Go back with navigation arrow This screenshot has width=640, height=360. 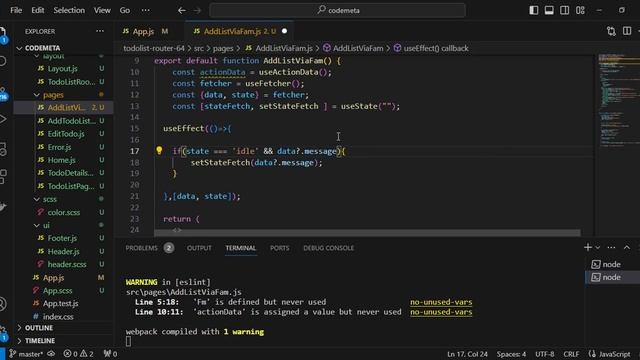(182, 10)
